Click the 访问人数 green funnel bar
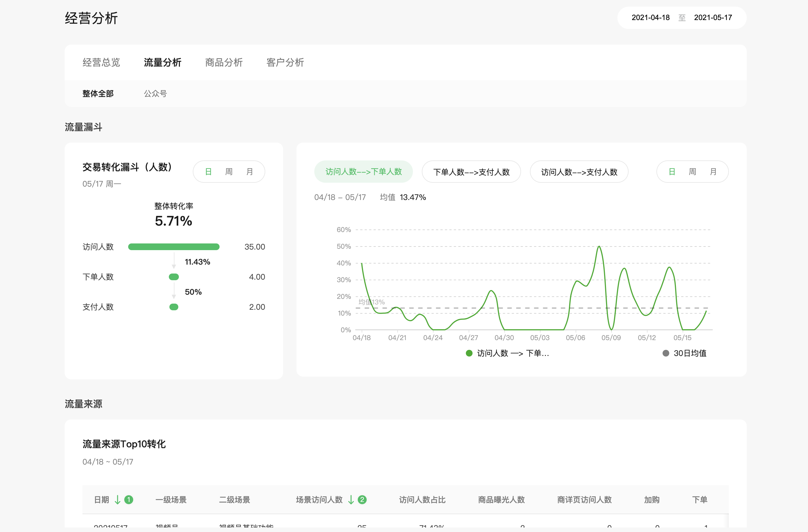The image size is (808, 532). point(174,247)
